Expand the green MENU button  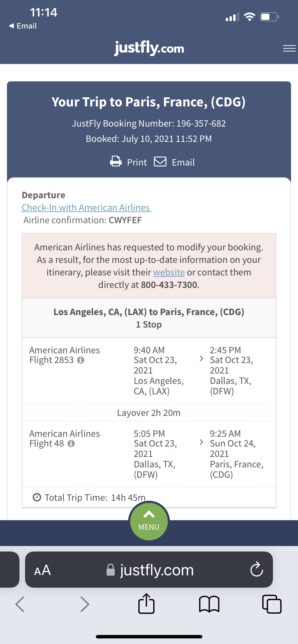click(x=149, y=521)
